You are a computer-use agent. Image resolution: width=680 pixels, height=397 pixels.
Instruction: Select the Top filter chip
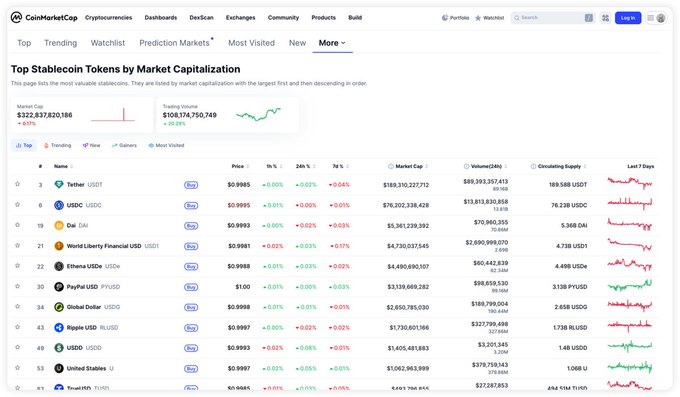pos(24,146)
